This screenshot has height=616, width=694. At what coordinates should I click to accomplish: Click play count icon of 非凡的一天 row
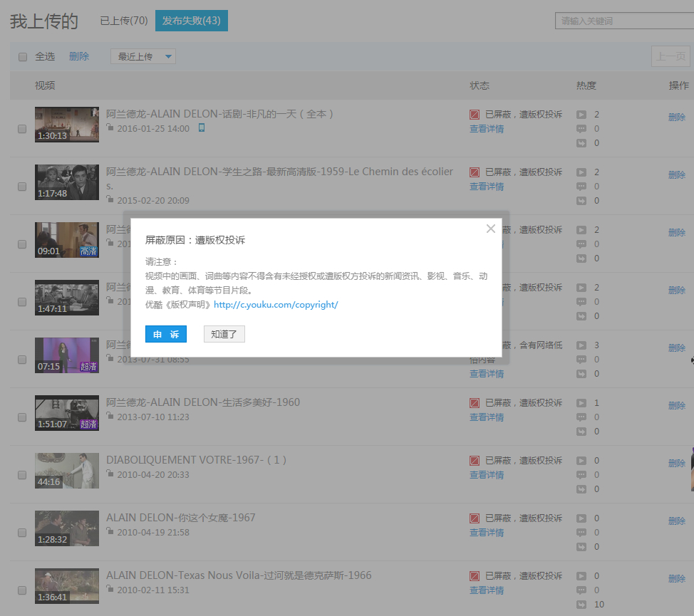click(x=581, y=115)
